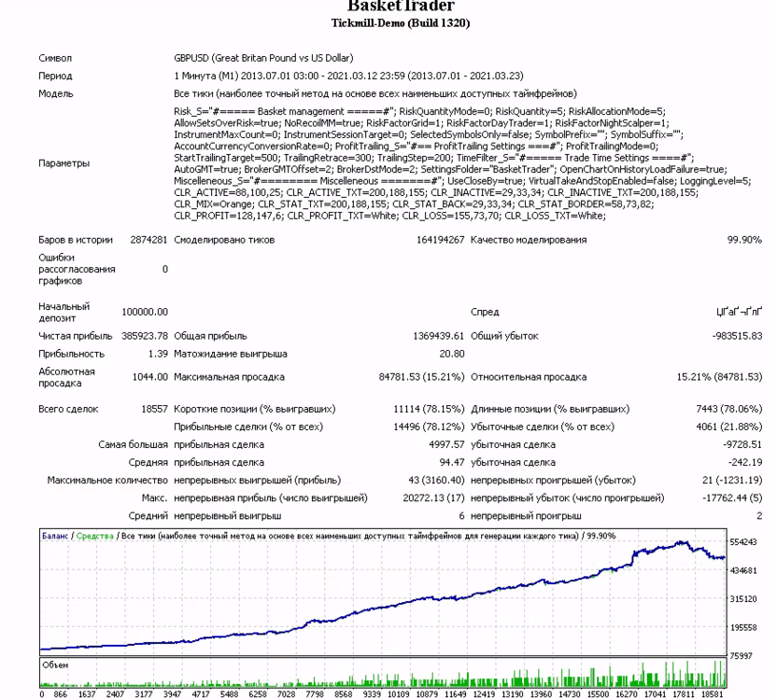This screenshot has height=700, width=777.
Task: Click the 75997 y-axis label
Action: click(x=742, y=656)
